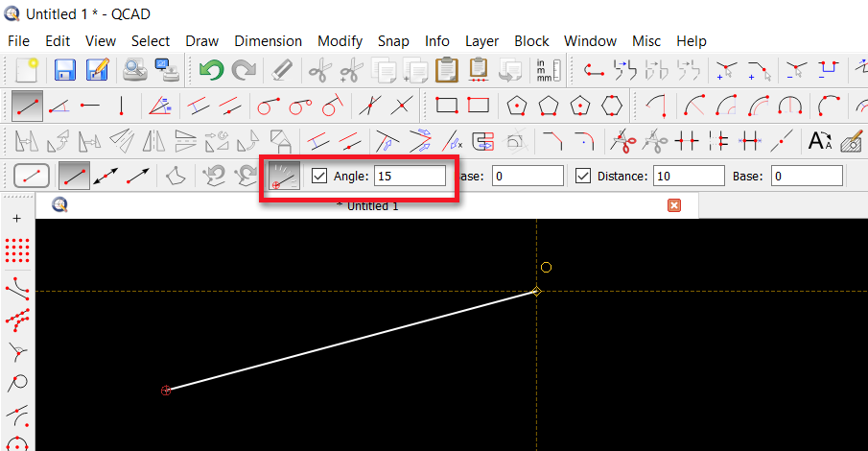This screenshot has height=451, width=868.
Task: Select the vertical line tool
Action: point(122,105)
